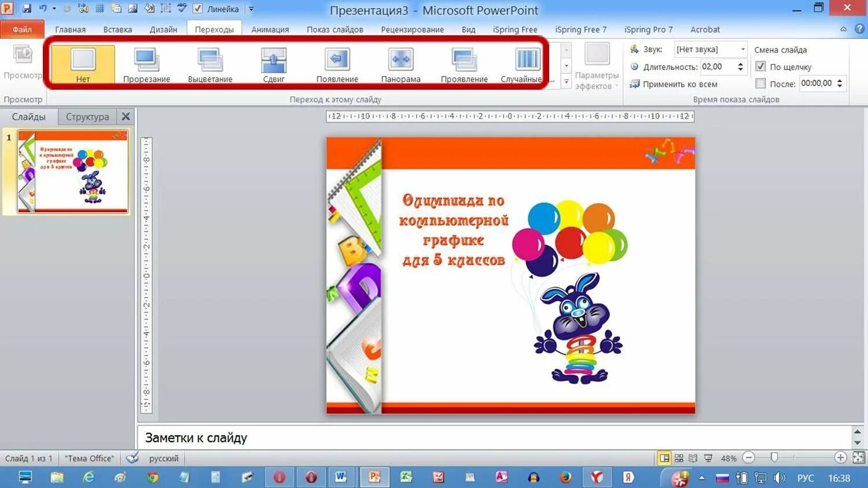
Task: Open the Рецензирование tab
Action: [x=412, y=29]
